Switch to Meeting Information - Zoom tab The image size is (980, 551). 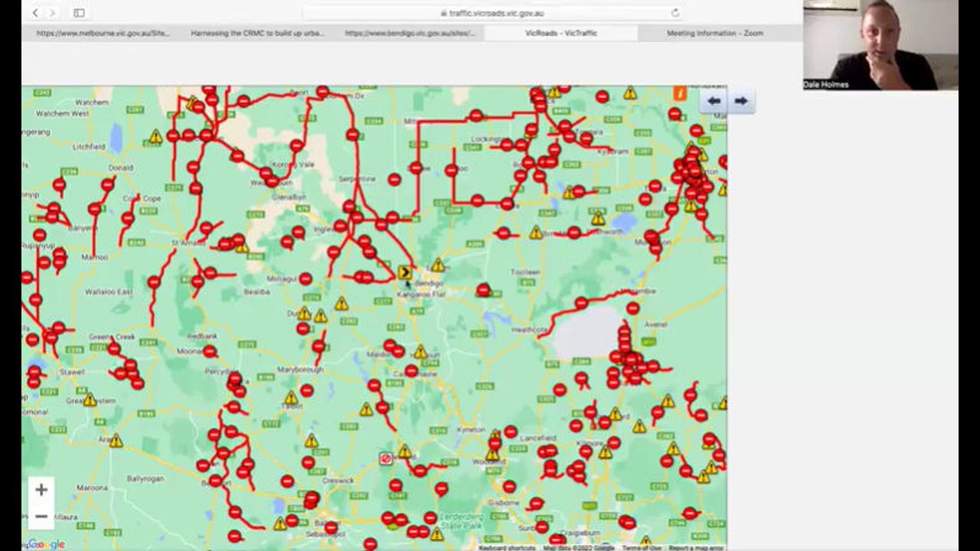tap(714, 33)
